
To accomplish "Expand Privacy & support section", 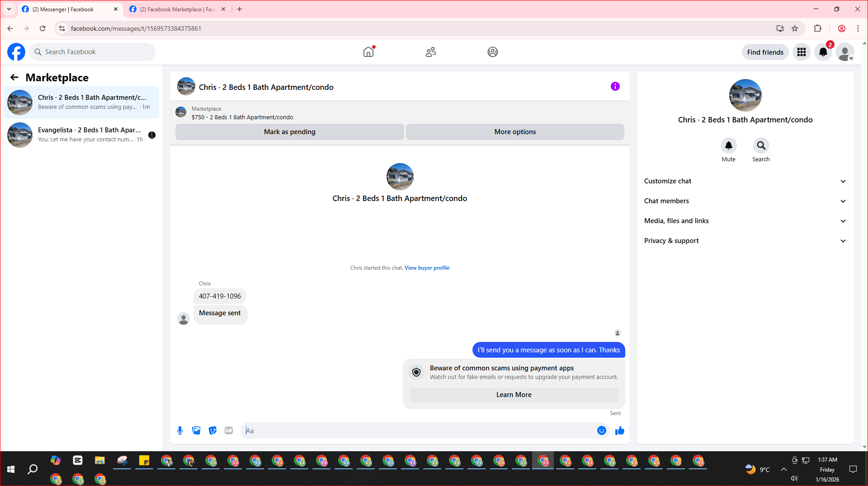I will coord(745,241).
